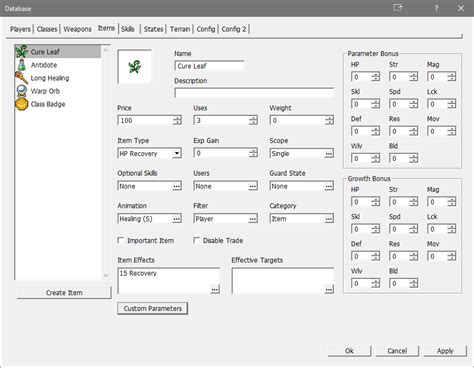Viewport: 474px width, 368px height.
Task: Click the Price spinner control
Action: point(177,120)
